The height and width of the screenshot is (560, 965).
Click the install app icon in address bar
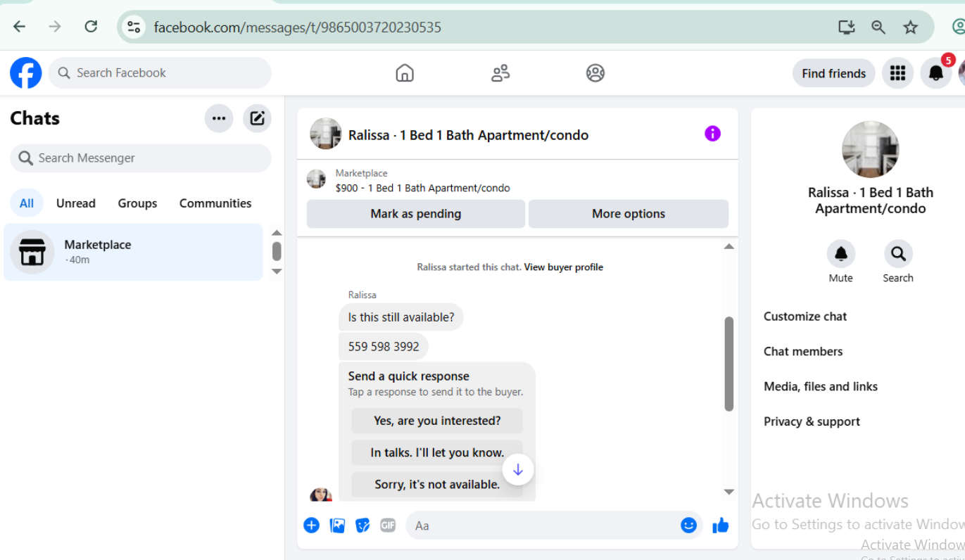coord(846,27)
